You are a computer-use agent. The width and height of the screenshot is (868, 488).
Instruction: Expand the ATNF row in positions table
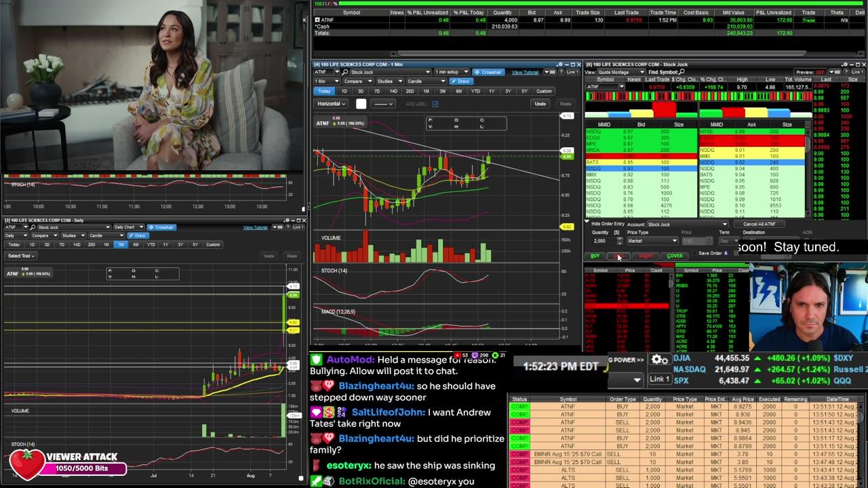point(317,20)
